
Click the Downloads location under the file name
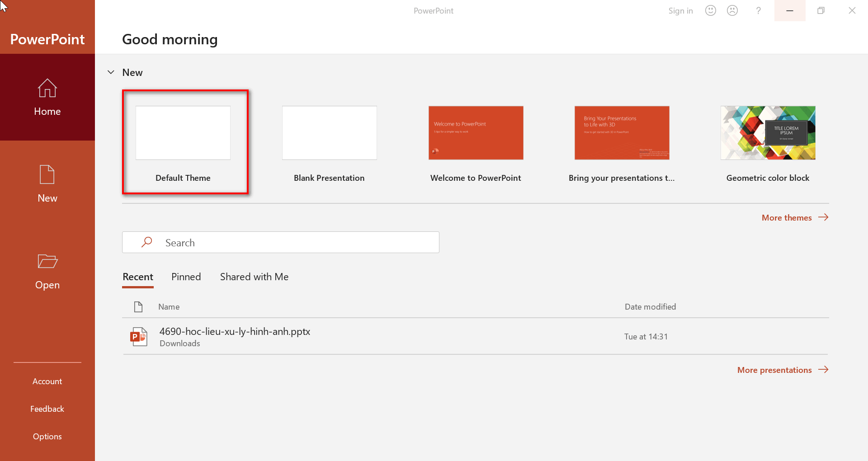[179, 343]
